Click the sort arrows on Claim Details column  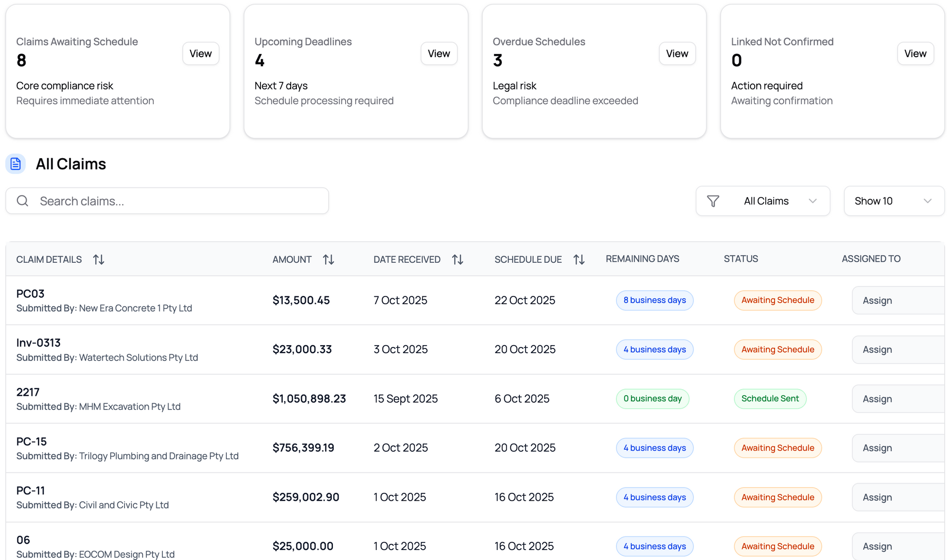[x=98, y=259]
